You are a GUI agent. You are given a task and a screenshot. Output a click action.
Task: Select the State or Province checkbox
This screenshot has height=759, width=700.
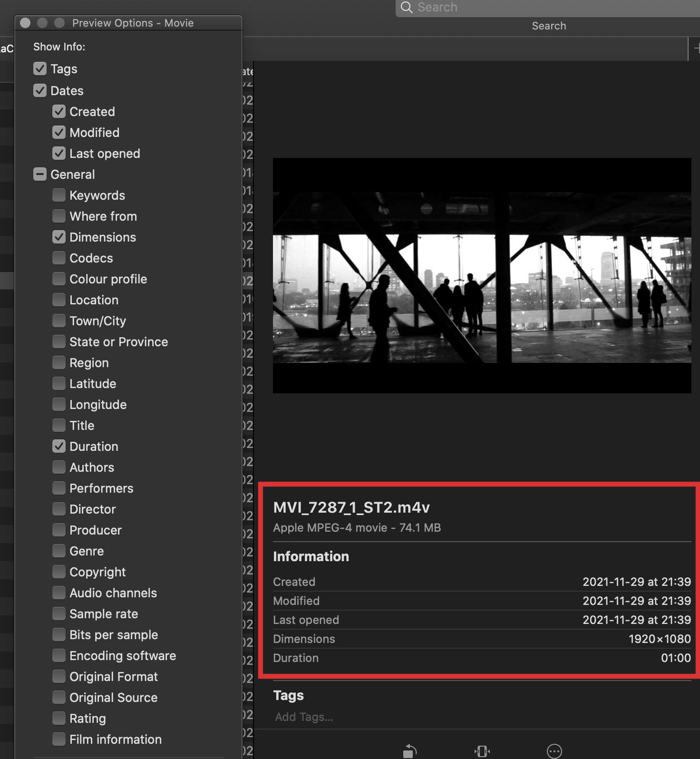click(x=59, y=341)
